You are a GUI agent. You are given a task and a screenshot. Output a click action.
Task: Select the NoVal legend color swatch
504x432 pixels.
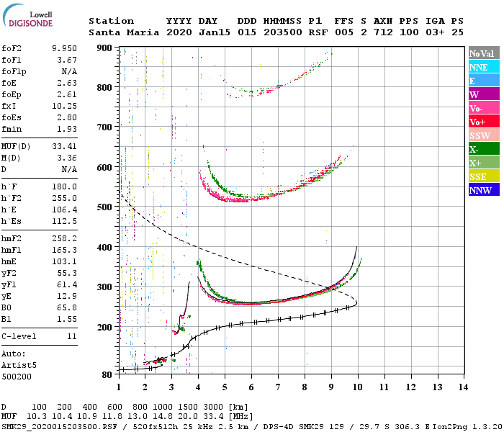coord(484,53)
